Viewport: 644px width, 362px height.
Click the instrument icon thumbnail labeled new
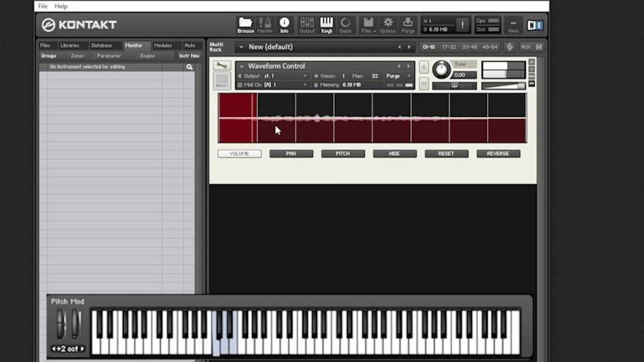[221, 80]
